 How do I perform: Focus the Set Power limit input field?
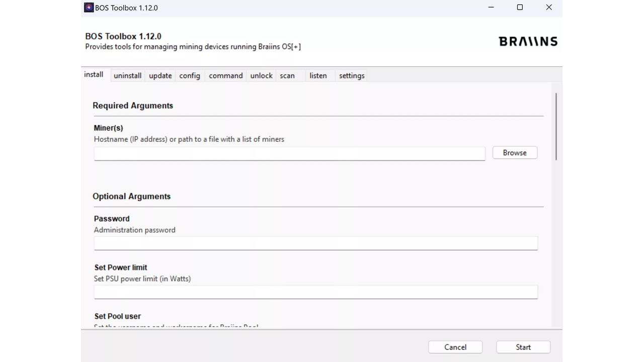[x=316, y=292]
